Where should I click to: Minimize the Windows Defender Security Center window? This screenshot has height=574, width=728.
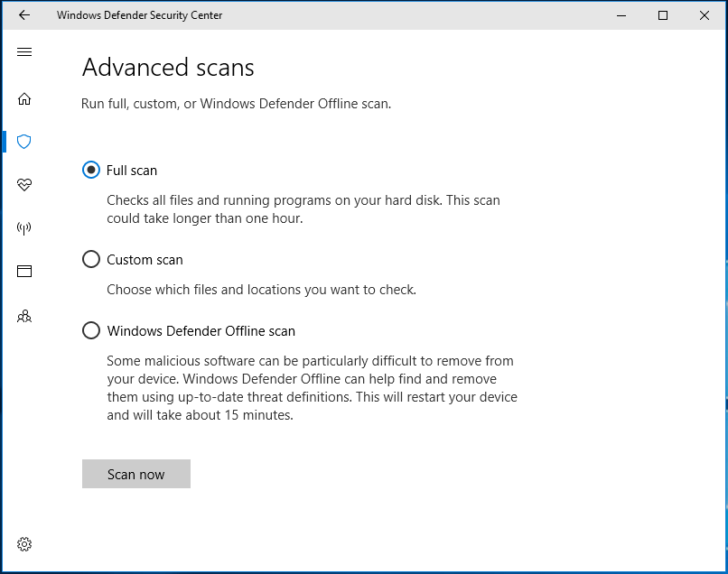point(621,15)
